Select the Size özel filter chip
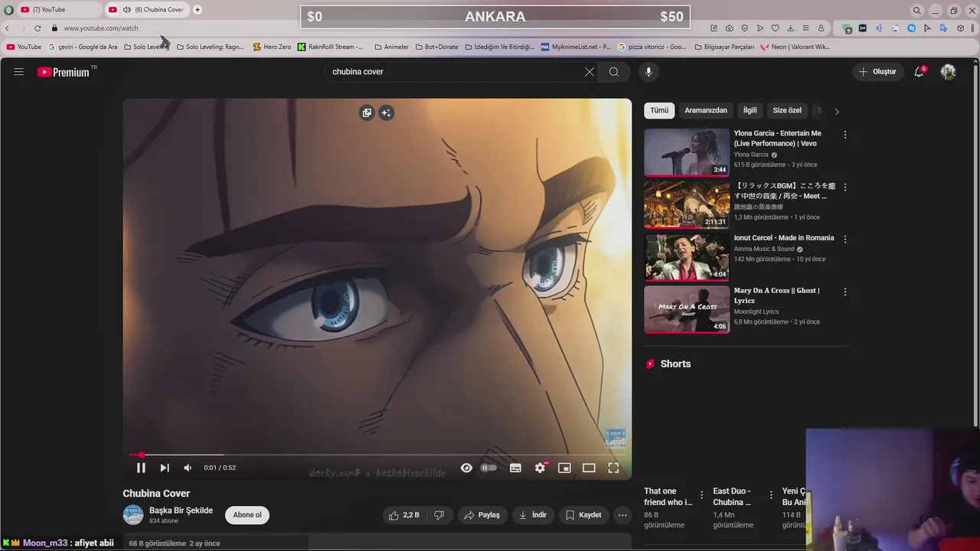Image resolution: width=980 pixels, height=551 pixels. pyautogui.click(x=787, y=110)
